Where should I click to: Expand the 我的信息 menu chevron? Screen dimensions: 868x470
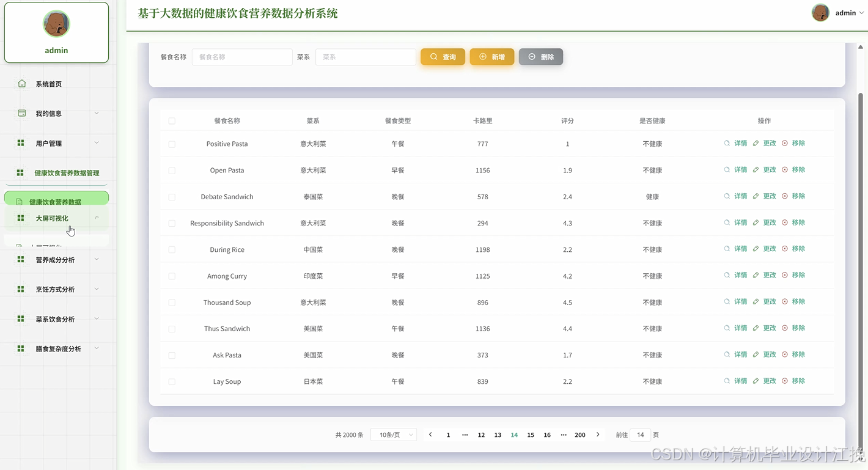(x=97, y=113)
